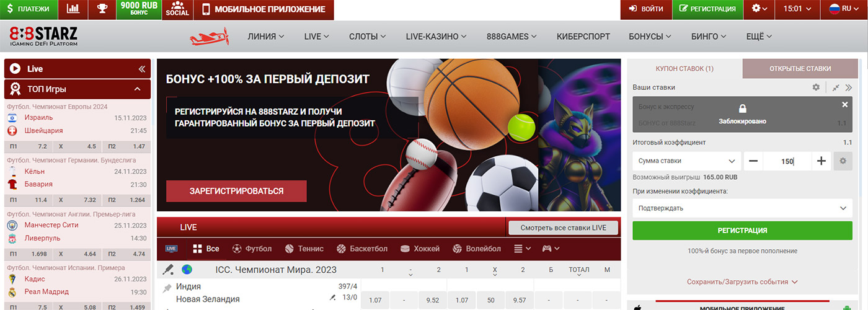Screen dimensions: 868x310
Task: Click the trophy results icon in top bar
Action: coord(102,9)
